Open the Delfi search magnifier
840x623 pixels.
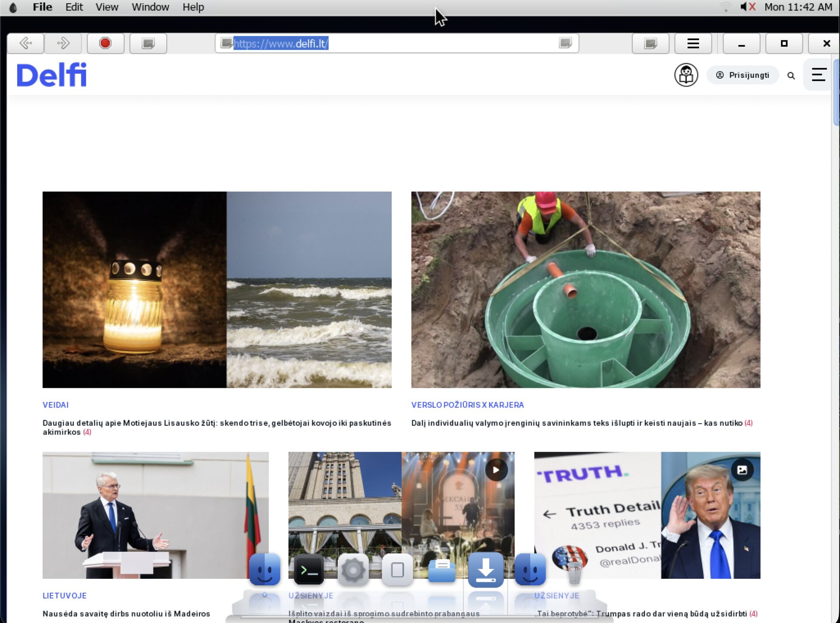click(x=791, y=76)
